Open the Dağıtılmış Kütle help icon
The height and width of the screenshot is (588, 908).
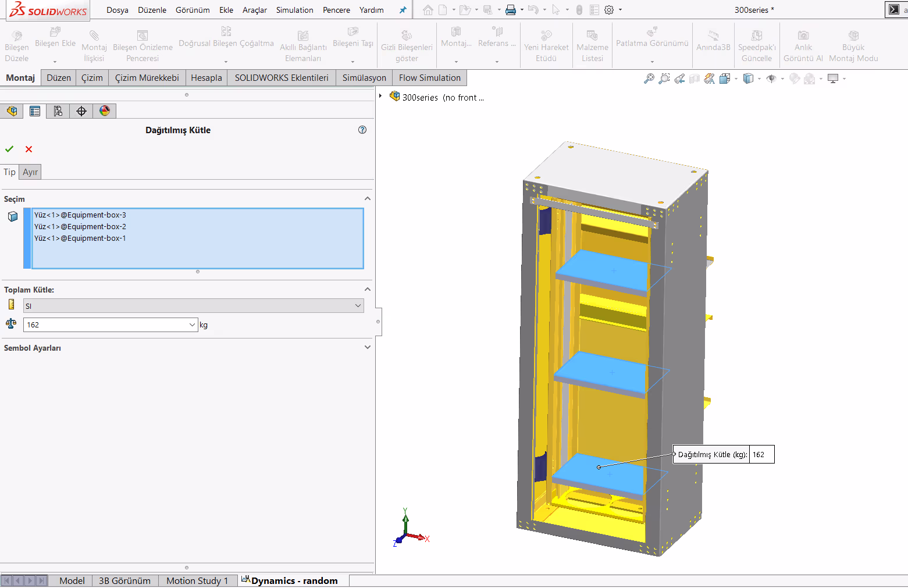pos(362,130)
